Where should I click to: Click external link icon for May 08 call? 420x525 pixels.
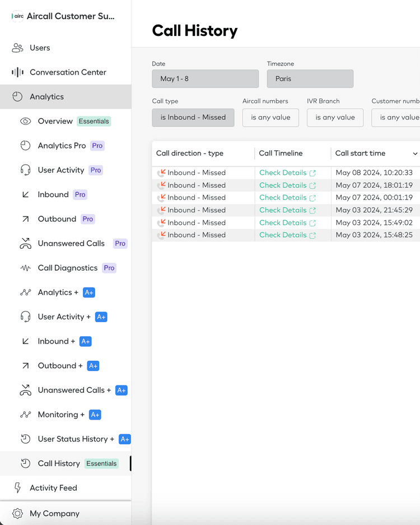click(x=312, y=173)
